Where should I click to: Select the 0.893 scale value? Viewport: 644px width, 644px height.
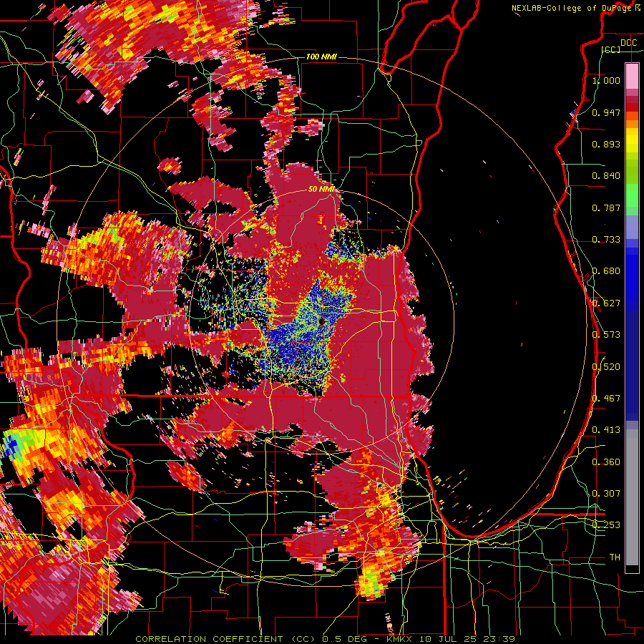coord(606,144)
